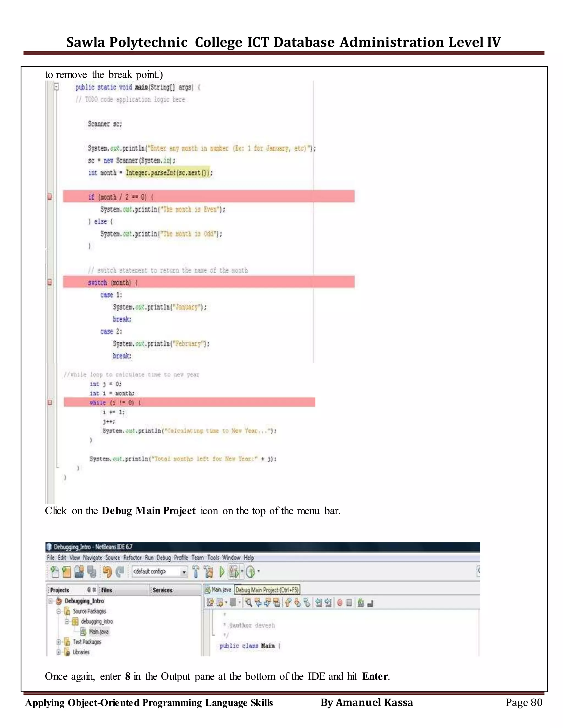
Task: Click Next Bookmark editor icon
Action: (x=297, y=602)
